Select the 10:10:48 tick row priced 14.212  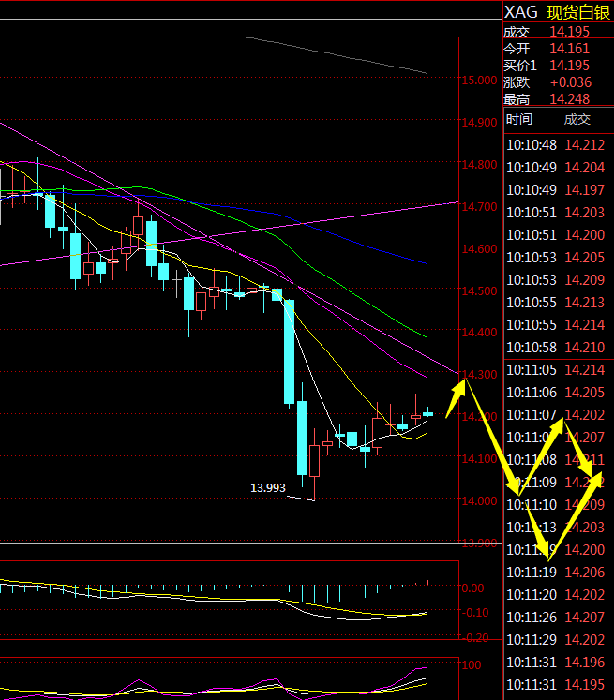pyautogui.click(x=556, y=144)
